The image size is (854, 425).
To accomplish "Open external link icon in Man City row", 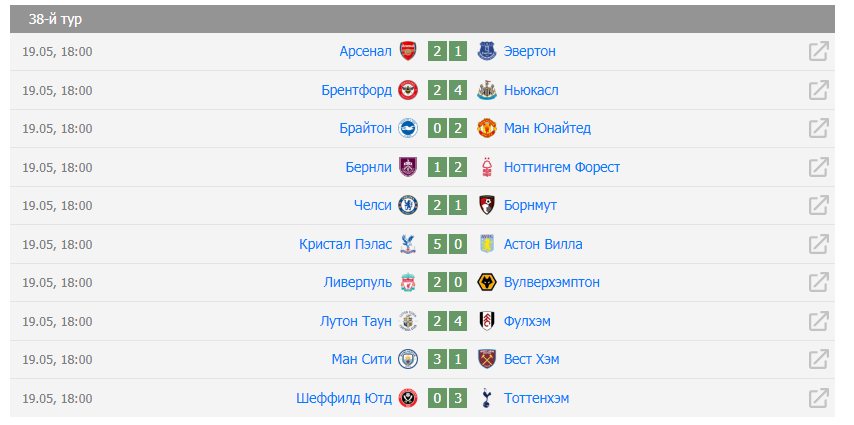I will [818, 360].
